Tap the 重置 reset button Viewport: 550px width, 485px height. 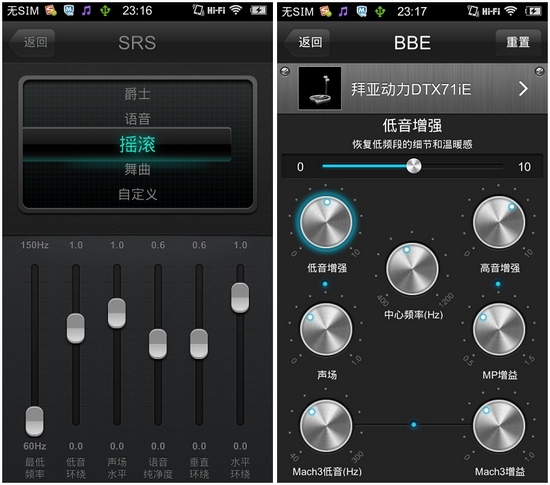point(518,42)
